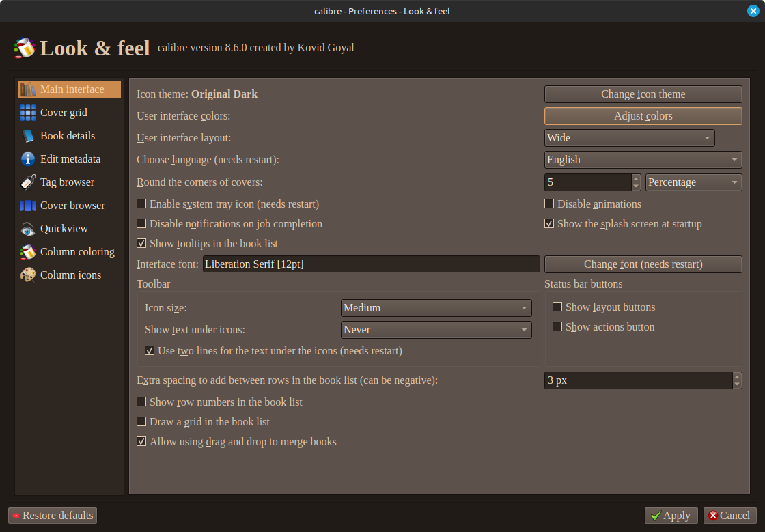Open the Icon size dropdown
Image resolution: width=765 pixels, height=532 pixels.
(436, 308)
